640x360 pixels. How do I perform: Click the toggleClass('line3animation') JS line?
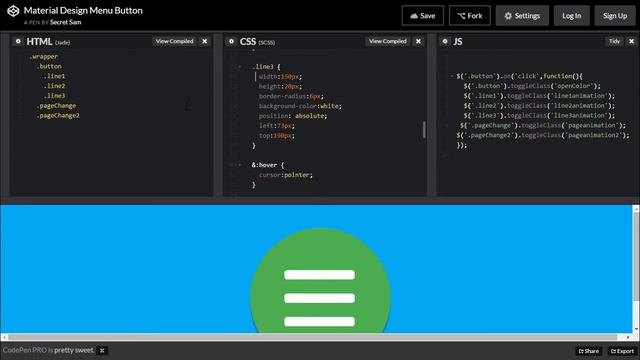point(539,116)
